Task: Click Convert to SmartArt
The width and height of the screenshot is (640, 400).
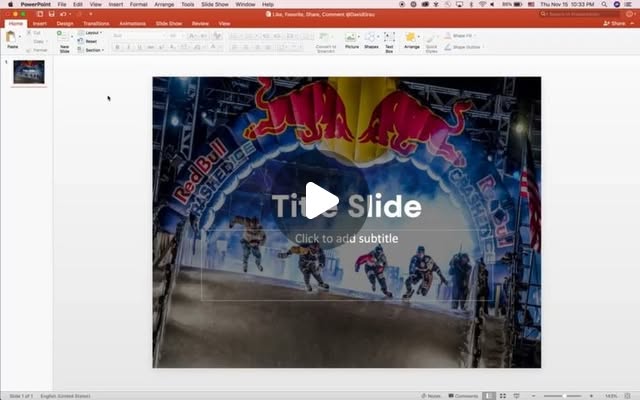Action: tap(326, 41)
